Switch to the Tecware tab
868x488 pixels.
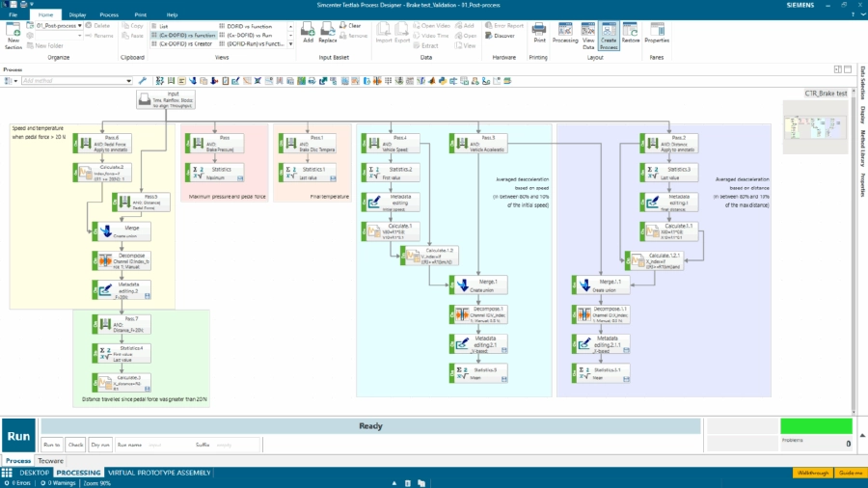(50, 461)
